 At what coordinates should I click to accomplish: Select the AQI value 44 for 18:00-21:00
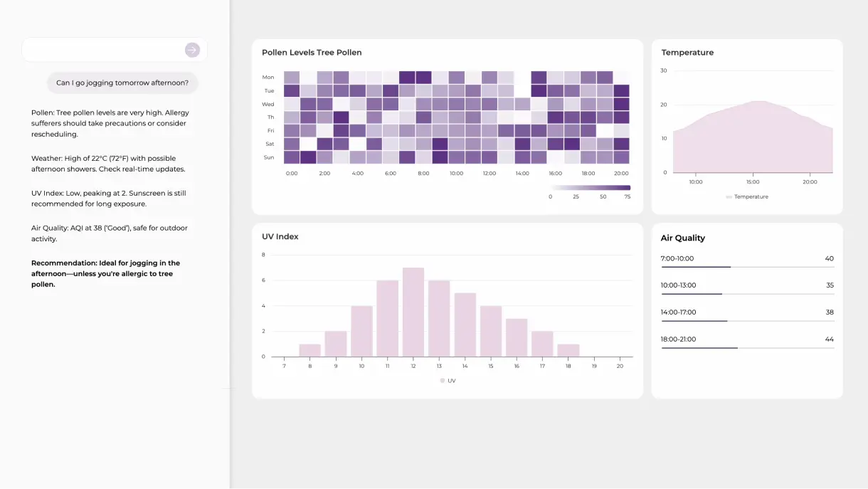(x=829, y=339)
